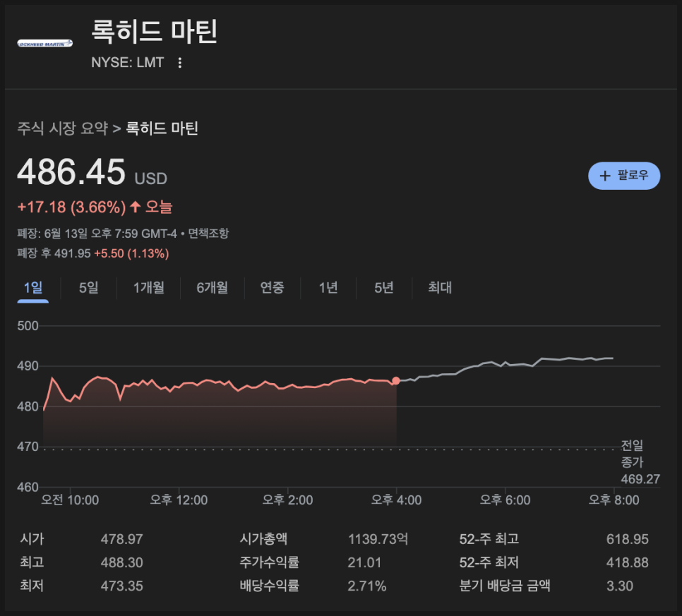
Task: Click the 록히드 마틴 title heading
Action: (155, 31)
